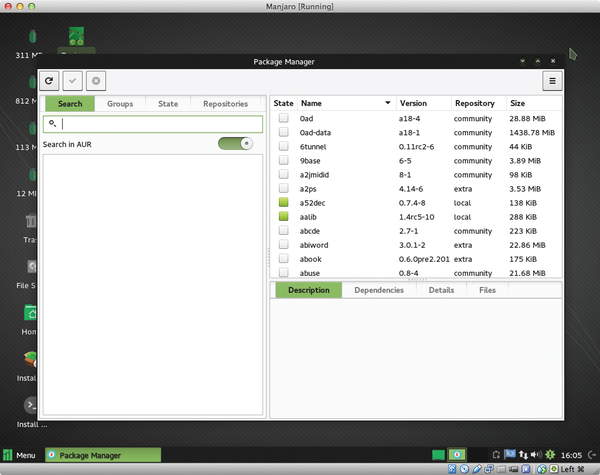Tick the 9base package checkbox
This screenshot has width=600, height=475.
[x=284, y=160]
